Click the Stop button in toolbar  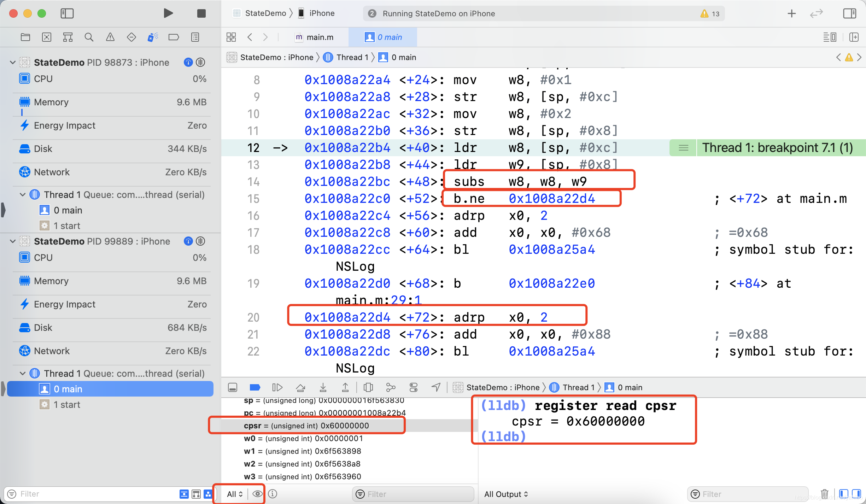pos(201,13)
